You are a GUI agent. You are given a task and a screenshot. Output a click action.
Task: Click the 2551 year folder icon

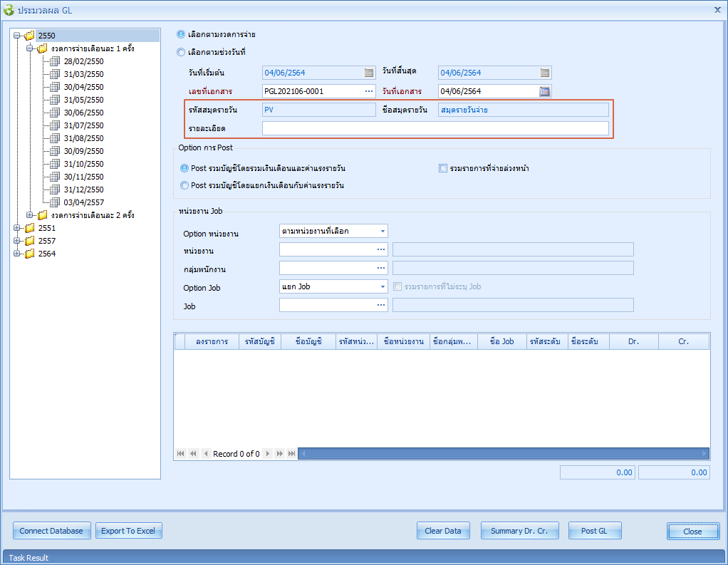click(x=30, y=228)
